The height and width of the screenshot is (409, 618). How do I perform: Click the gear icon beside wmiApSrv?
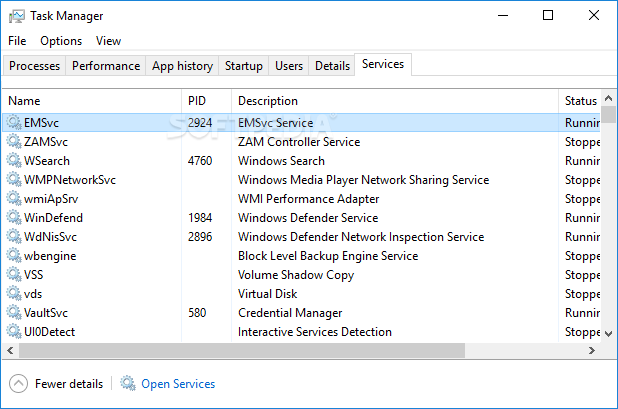(14, 199)
